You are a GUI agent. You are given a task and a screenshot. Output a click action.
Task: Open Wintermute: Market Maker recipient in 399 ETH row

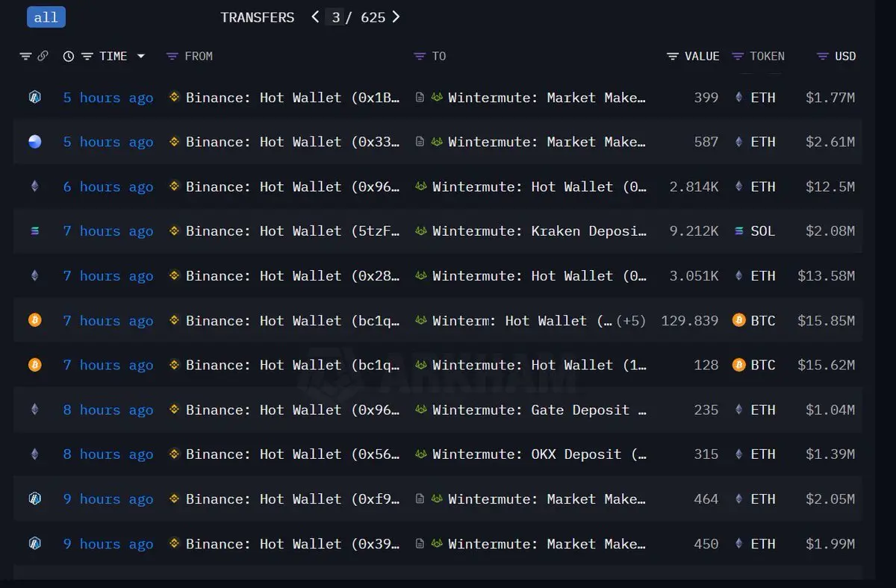click(x=547, y=98)
